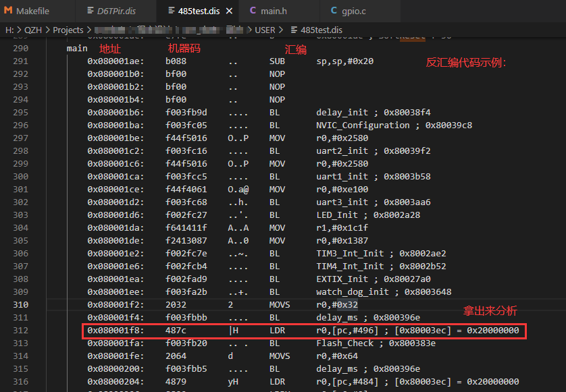Viewport: 566px width, 392px height.
Task: Click 'r0,[pc,#484]' operand on line 316
Action: pos(347,381)
